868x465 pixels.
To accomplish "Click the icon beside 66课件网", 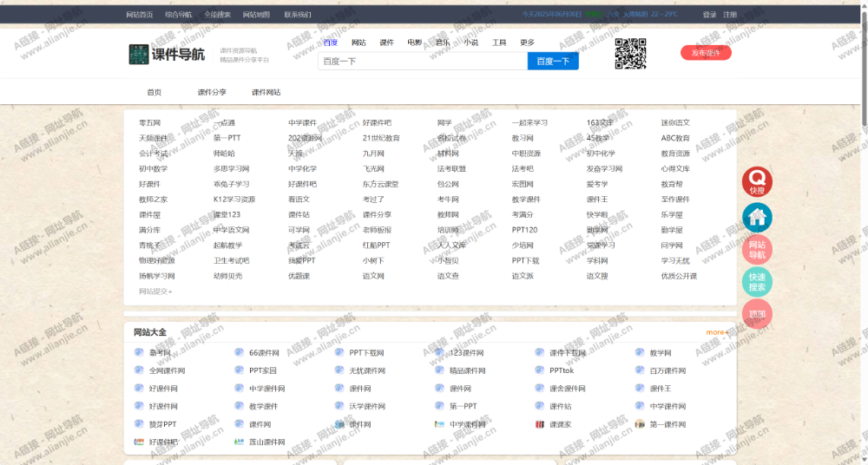I will click(240, 352).
